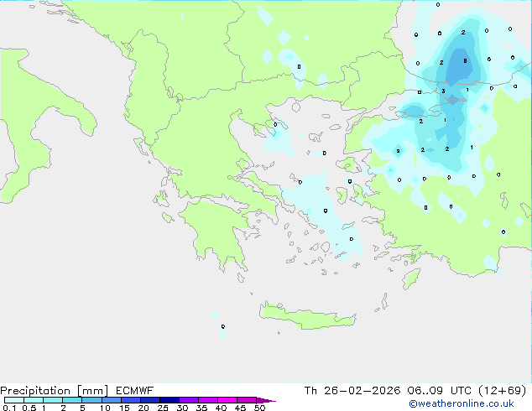Screen dimensions: 532x411
Task: Click the 40–45 mm magenta legend swatch
Action: coord(227,400)
